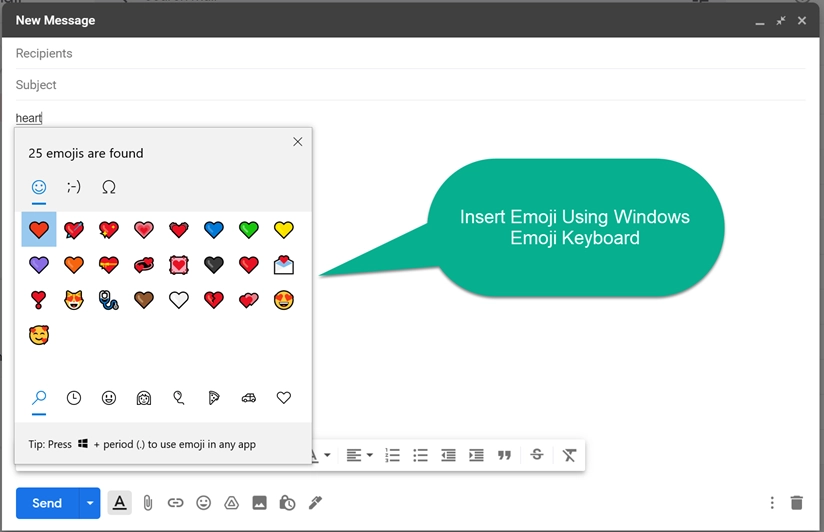Pick the heart with ribbon emoji

(109, 264)
